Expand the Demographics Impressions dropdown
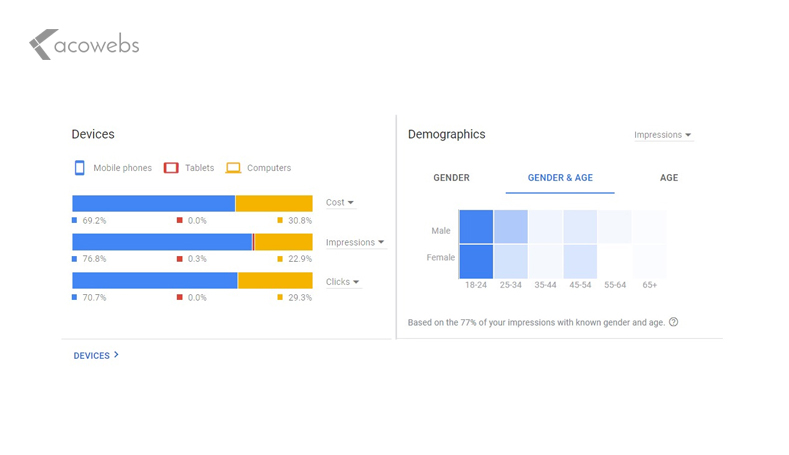 (x=663, y=135)
